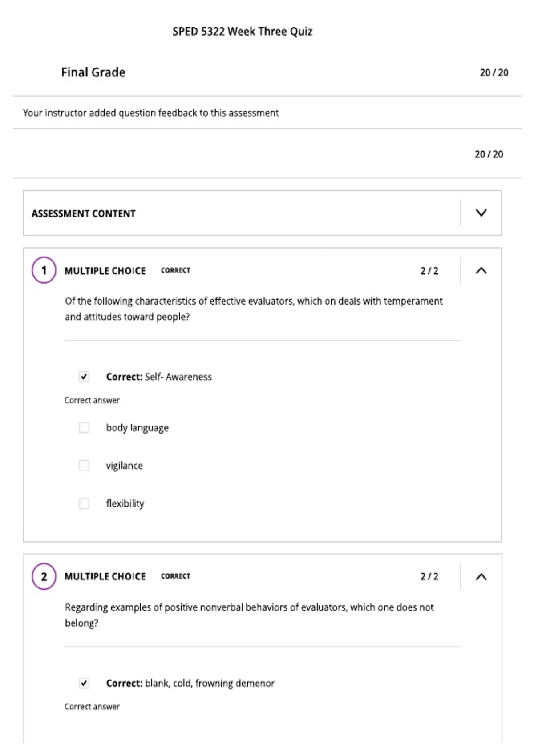
Task: Click the question 1 number circle
Action: pos(44,270)
